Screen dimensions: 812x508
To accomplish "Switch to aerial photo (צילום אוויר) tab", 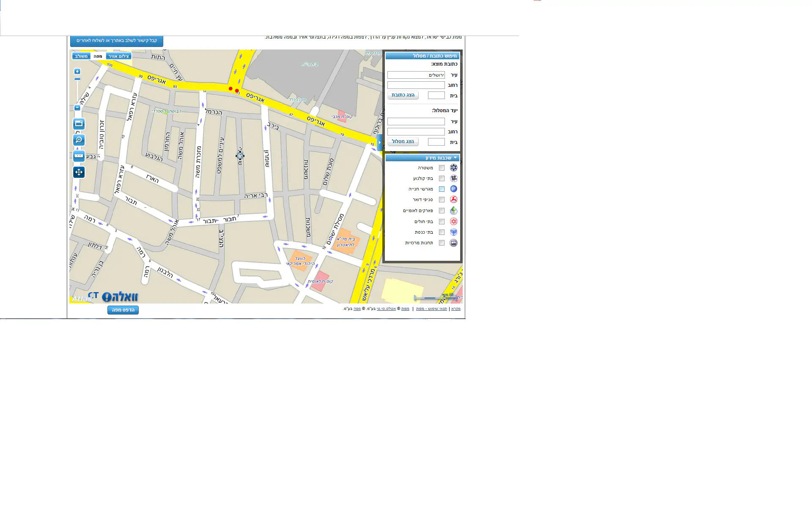I will click(118, 56).
